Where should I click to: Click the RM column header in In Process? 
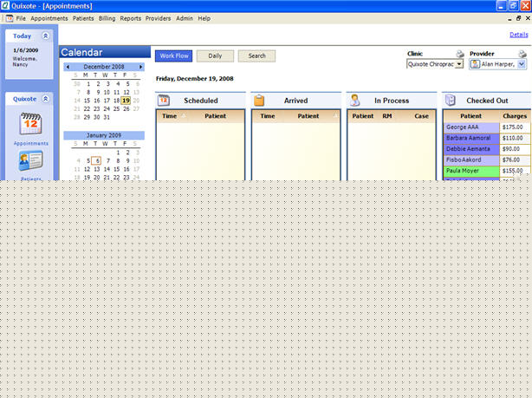point(387,116)
